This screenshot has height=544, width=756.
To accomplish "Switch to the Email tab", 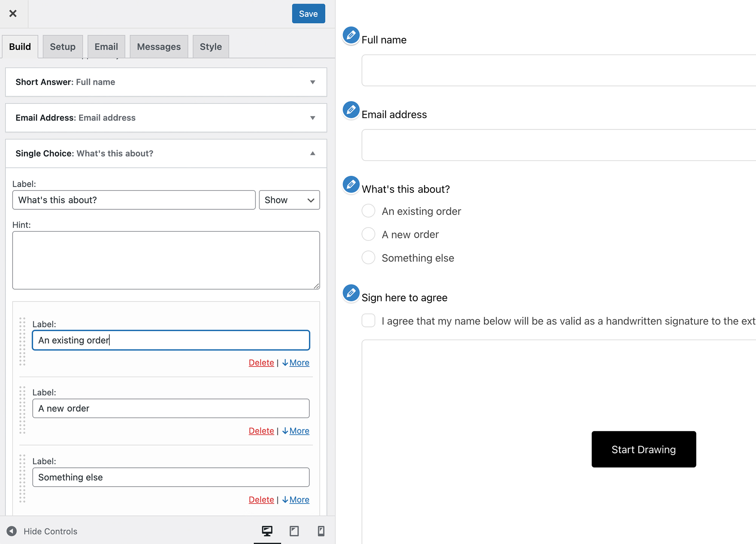I will click(106, 46).
